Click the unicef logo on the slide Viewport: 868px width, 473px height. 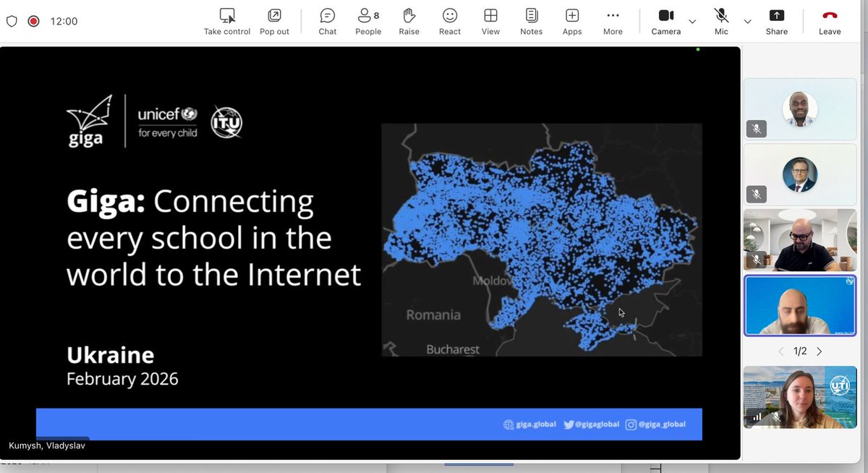(x=168, y=122)
